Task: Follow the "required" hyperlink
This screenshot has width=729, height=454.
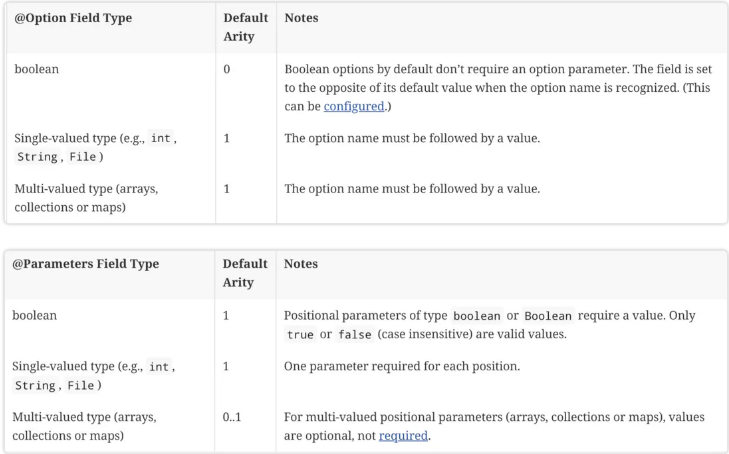Action: 403,435
